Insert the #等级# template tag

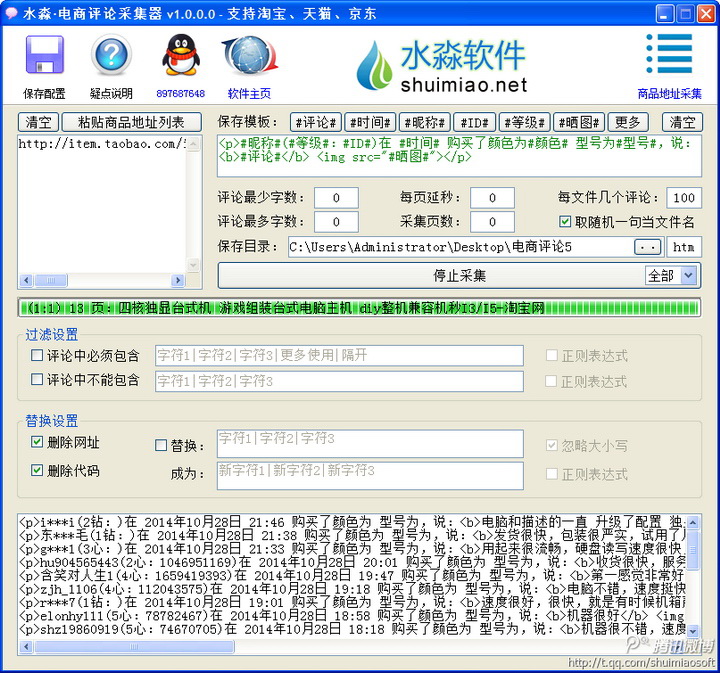click(x=524, y=122)
